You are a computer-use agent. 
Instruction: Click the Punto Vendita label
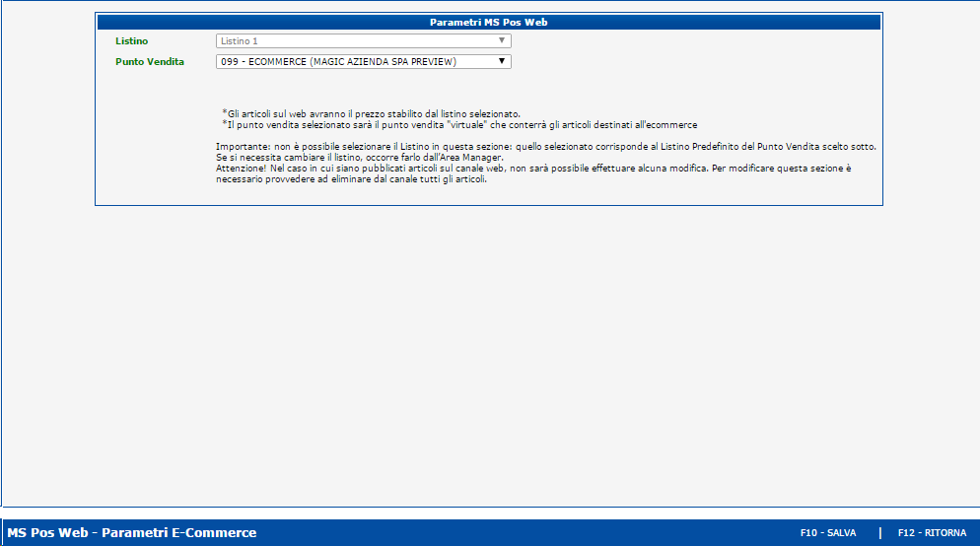pos(150,62)
